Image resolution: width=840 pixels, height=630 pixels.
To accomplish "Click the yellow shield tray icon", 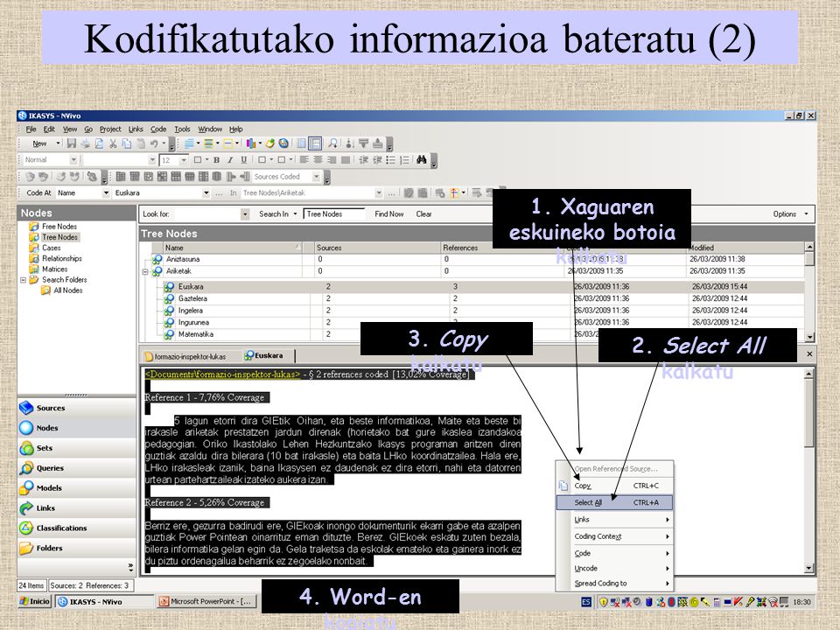I will point(603,602).
